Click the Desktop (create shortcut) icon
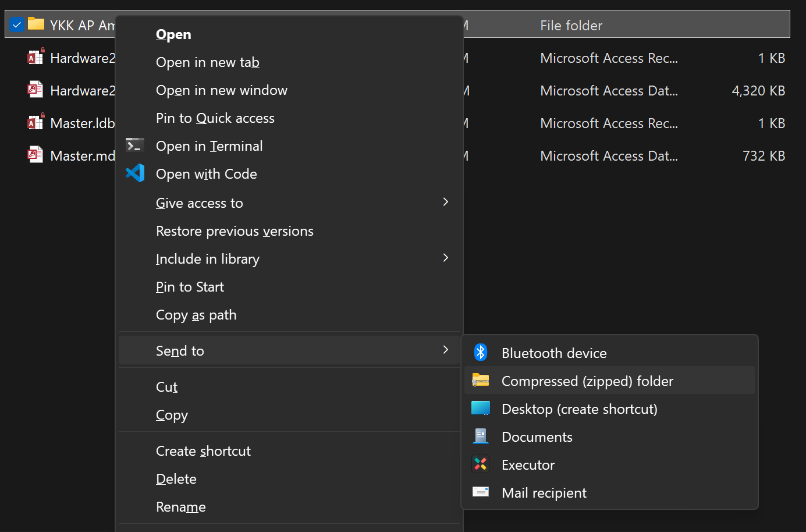Viewport: 806px width, 532px height. pyautogui.click(x=481, y=408)
